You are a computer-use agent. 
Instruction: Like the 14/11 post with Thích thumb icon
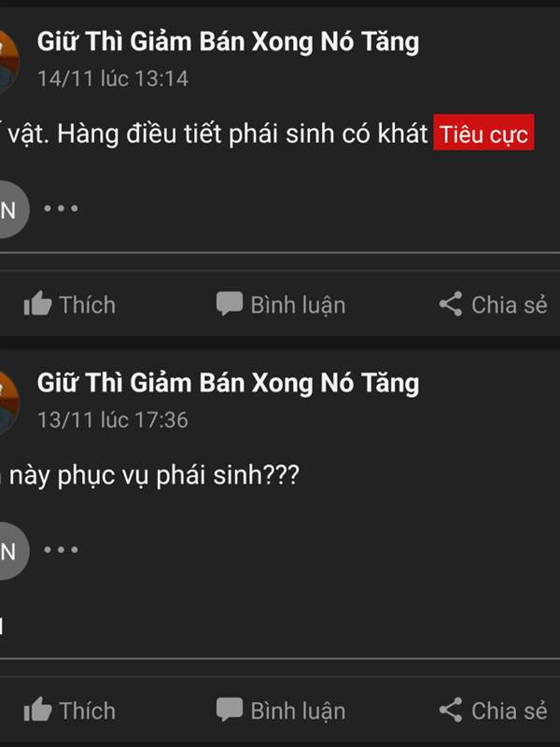[x=37, y=304]
